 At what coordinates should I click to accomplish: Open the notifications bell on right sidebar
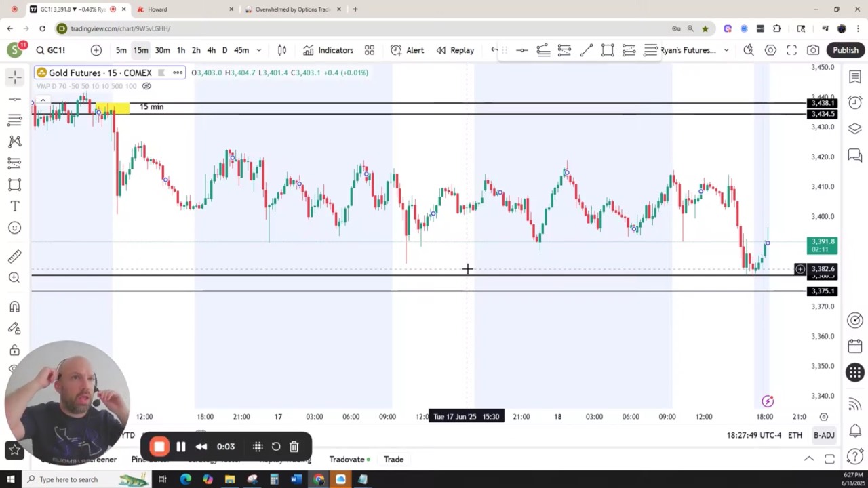pos(854,431)
